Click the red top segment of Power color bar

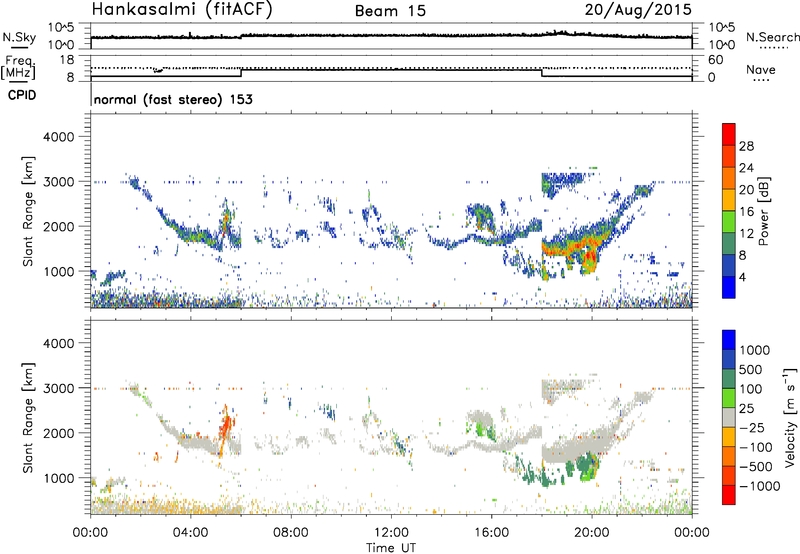(x=729, y=134)
